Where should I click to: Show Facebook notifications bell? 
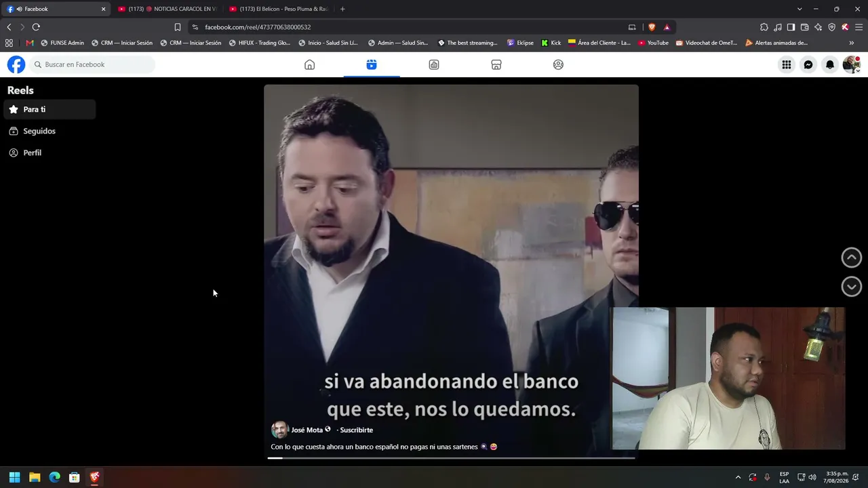click(x=830, y=64)
